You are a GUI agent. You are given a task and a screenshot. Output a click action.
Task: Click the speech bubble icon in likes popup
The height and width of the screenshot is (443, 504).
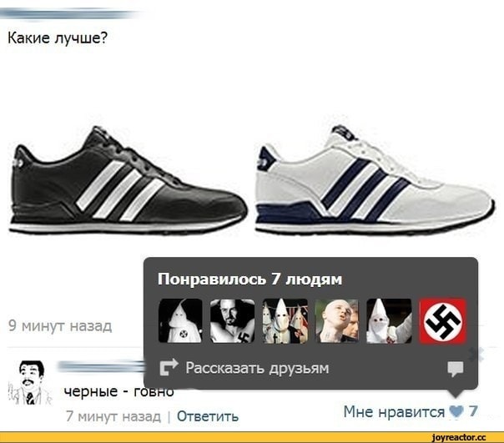click(455, 369)
